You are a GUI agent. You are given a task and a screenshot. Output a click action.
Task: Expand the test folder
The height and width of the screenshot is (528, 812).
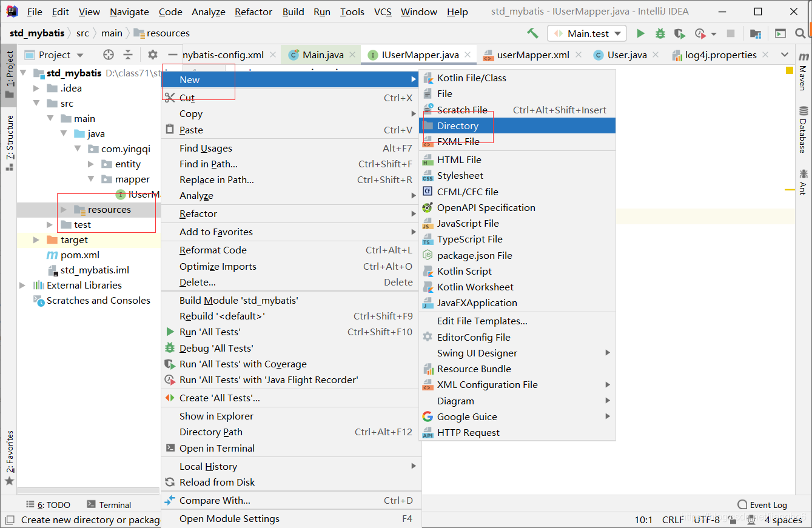pos(50,224)
